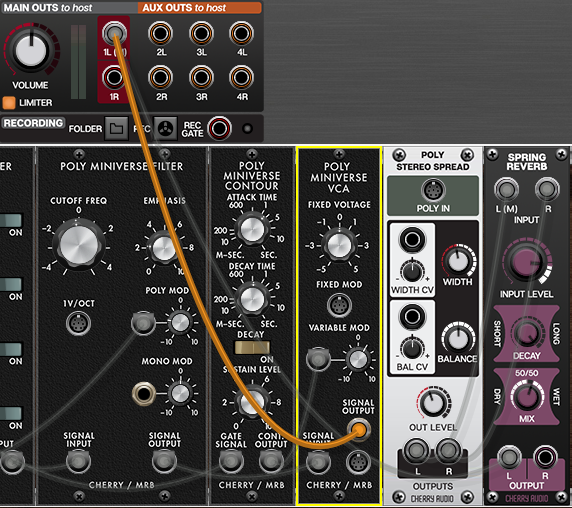Click the WIDTH CV input jack
Screen dimensions: 572x508
[x=412, y=240]
